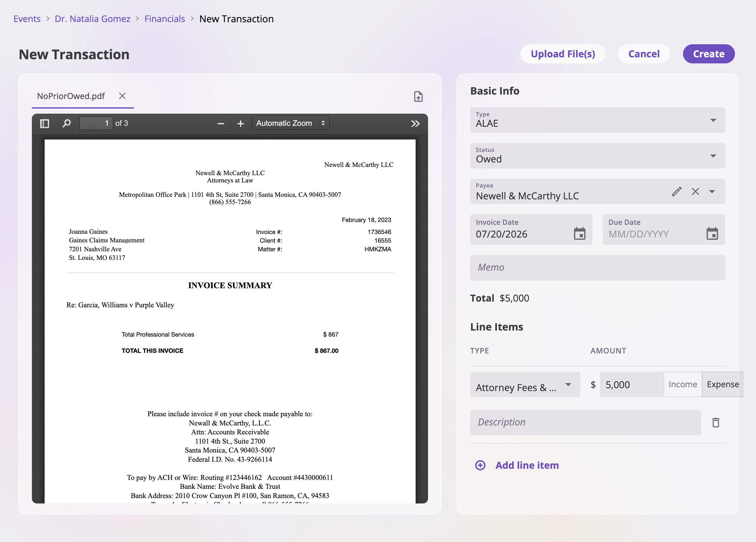756x542 pixels.
Task: Close the NoPriorOwed.pdf tab
Action: [122, 96]
